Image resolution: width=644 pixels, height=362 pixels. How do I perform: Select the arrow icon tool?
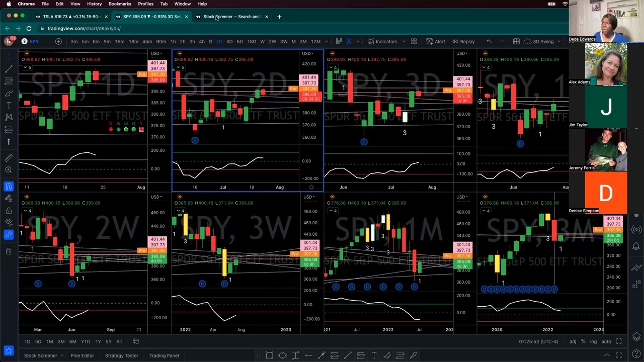9,142
